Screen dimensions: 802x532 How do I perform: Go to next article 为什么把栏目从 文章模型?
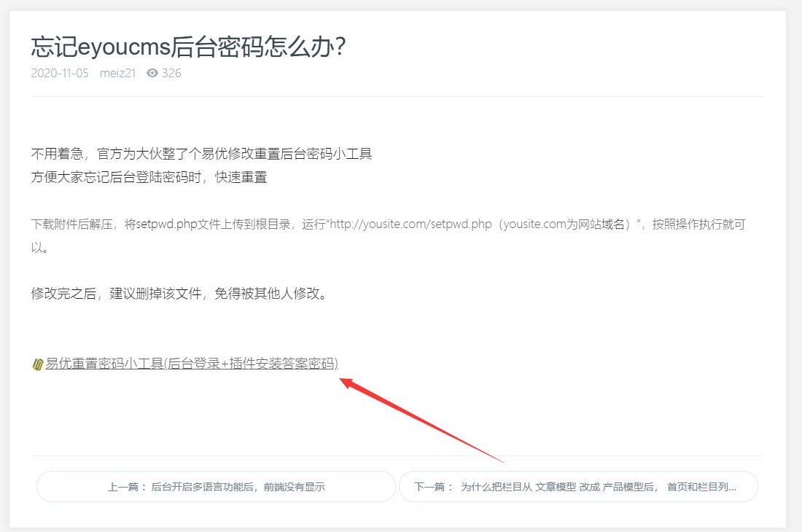click(578, 487)
